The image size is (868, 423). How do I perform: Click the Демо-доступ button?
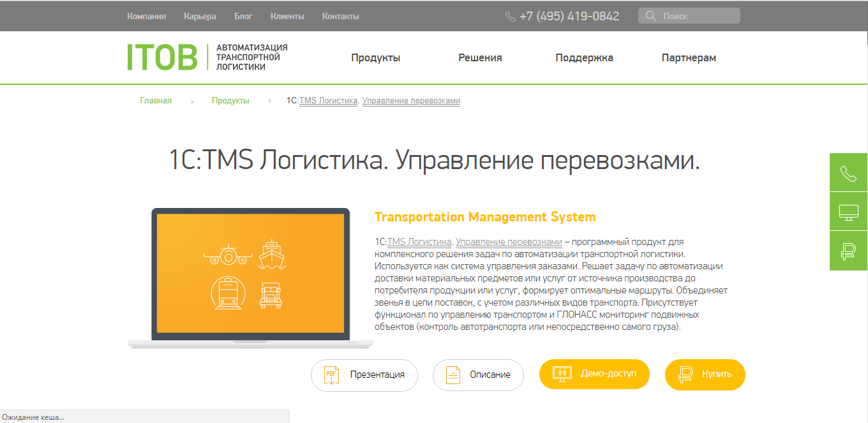click(x=594, y=375)
